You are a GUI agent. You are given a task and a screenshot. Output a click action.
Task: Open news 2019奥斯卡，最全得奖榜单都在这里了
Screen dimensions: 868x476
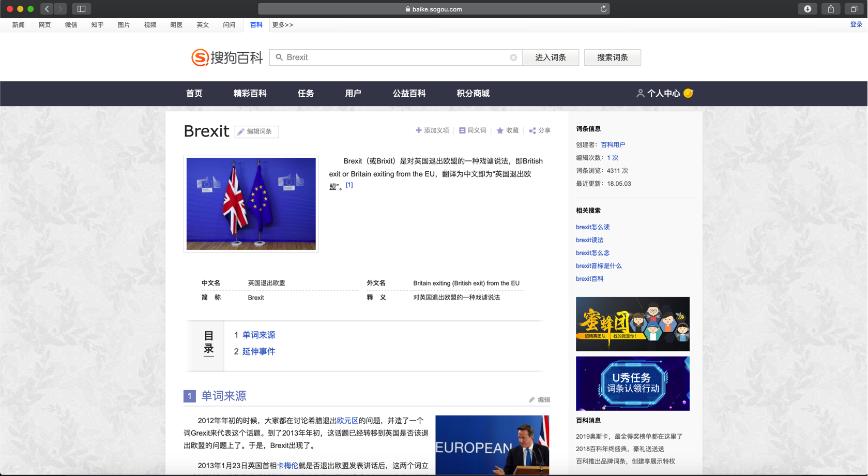(x=629, y=437)
